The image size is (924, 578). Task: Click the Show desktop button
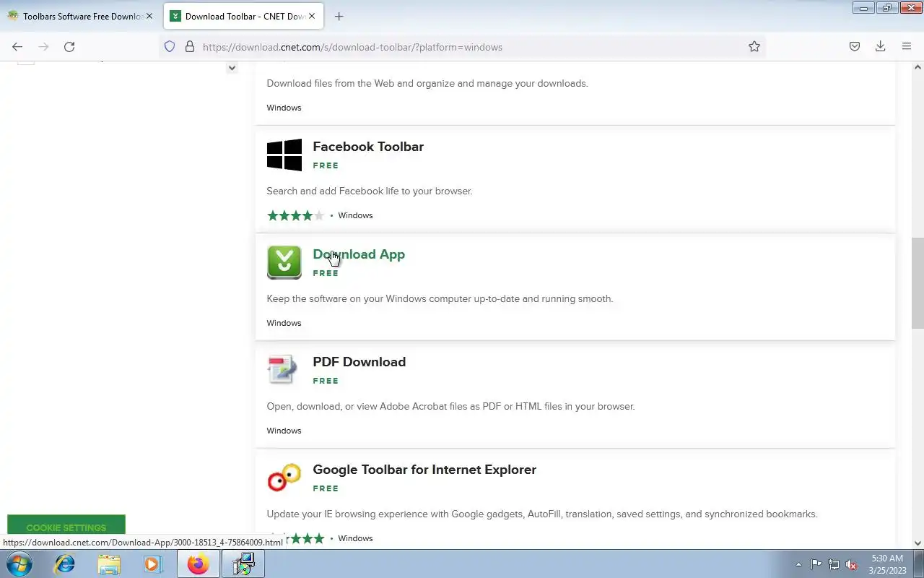pos(919,564)
